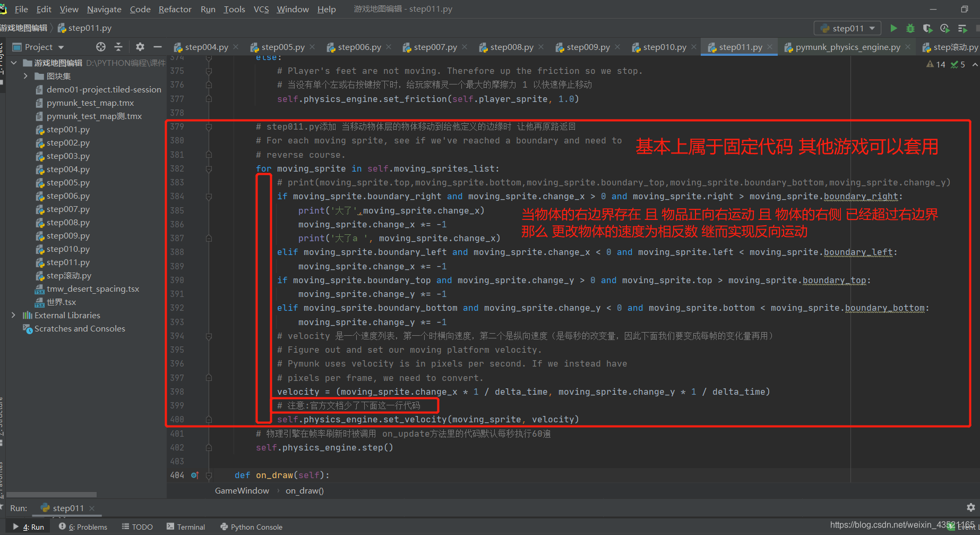Open the profiler run icon
The width and height of the screenshot is (980, 535).
(x=944, y=28)
